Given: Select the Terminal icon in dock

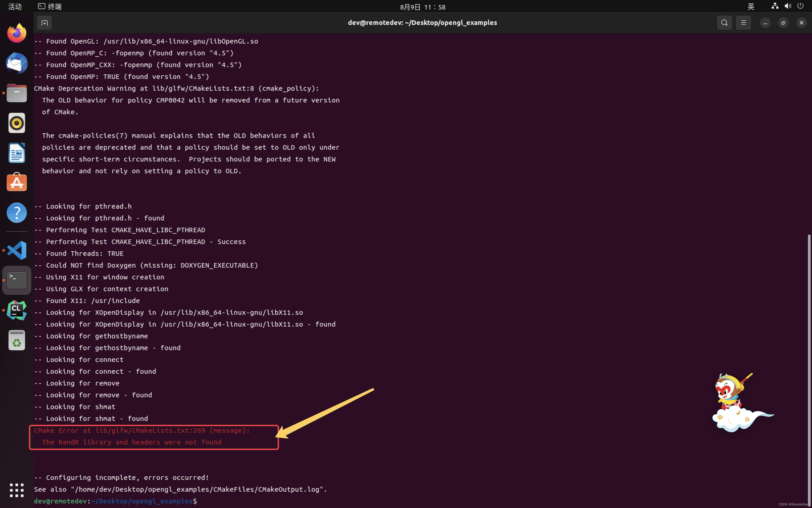Looking at the screenshot, I should point(17,280).
